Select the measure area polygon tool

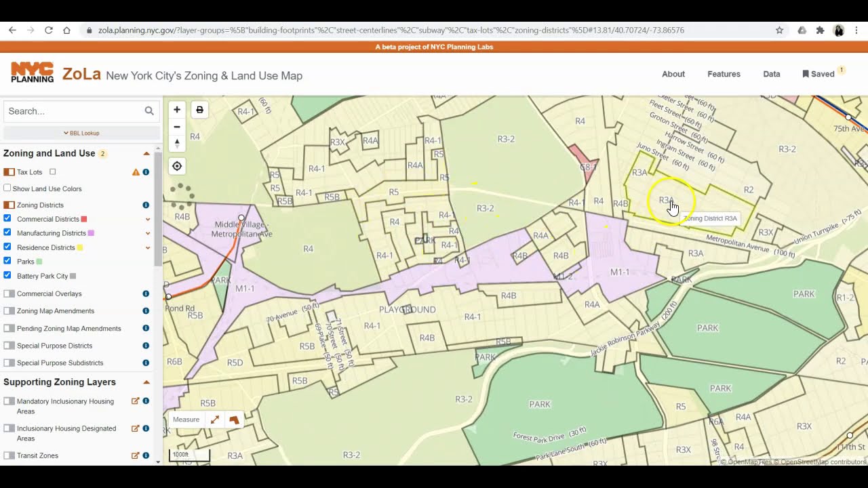point(234,420)
